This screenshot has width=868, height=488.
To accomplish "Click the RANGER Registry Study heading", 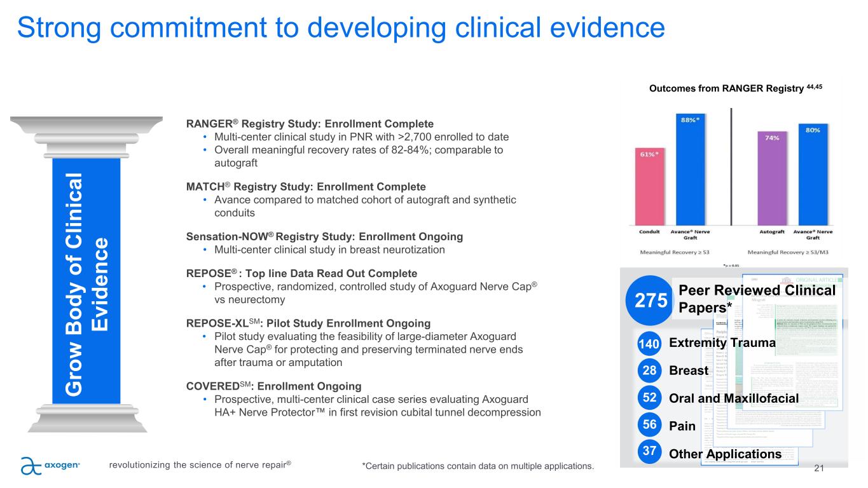I will [310, 123].
